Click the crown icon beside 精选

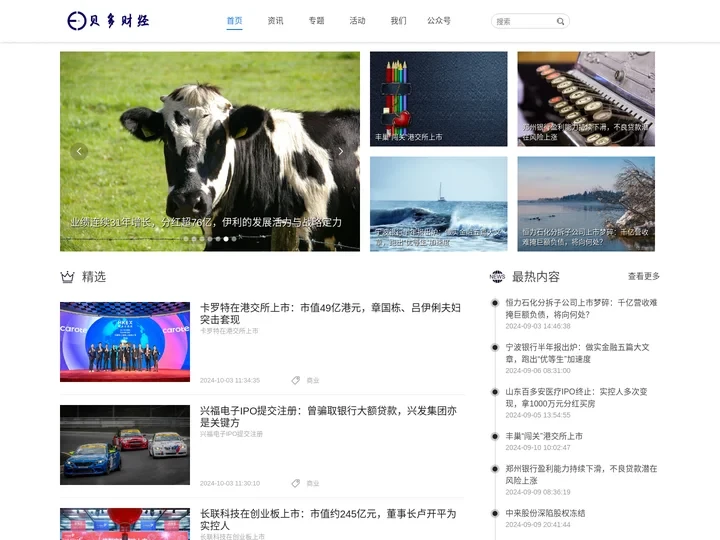(68, 277)
